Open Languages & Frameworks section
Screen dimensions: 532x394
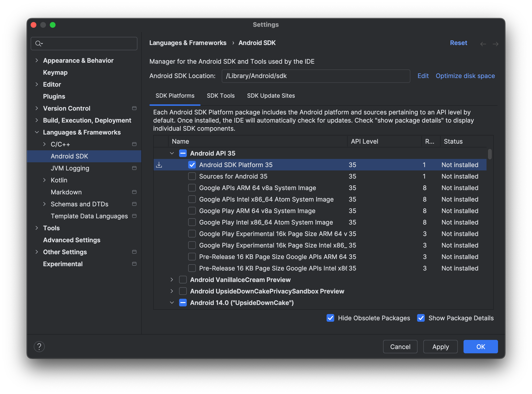point(81,132)
